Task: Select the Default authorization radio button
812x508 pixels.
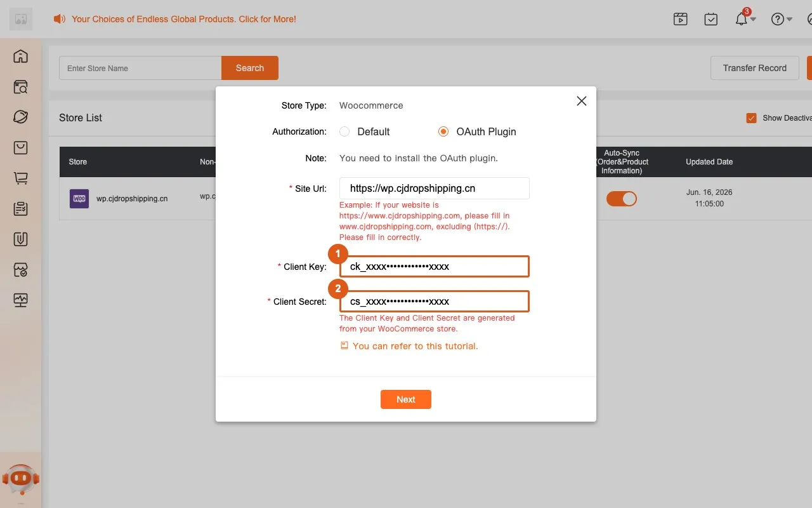Action: pyautogui.click(x=344, y=131)
